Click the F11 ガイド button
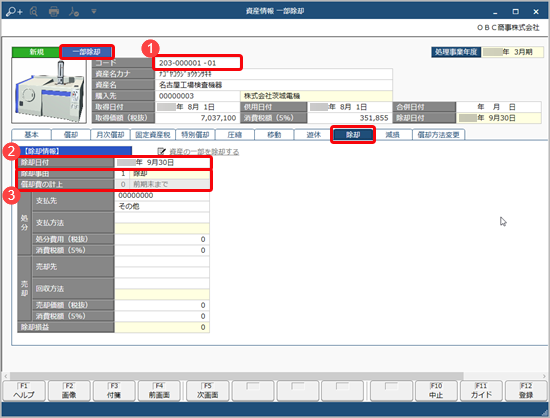 pos(481,391)
